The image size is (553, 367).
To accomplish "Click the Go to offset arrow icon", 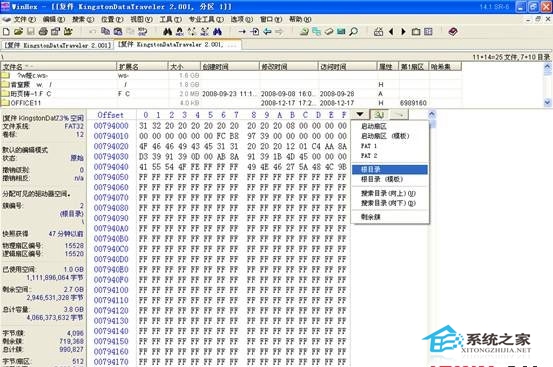I will tap(242, 32).
